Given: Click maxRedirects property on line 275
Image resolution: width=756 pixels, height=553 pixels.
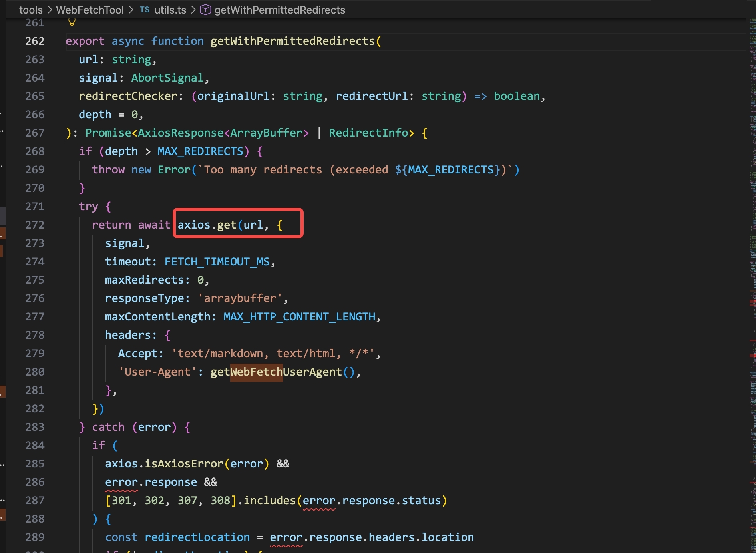Looking at the screenshot, I should pyautogui.click(x=144, y=280).
